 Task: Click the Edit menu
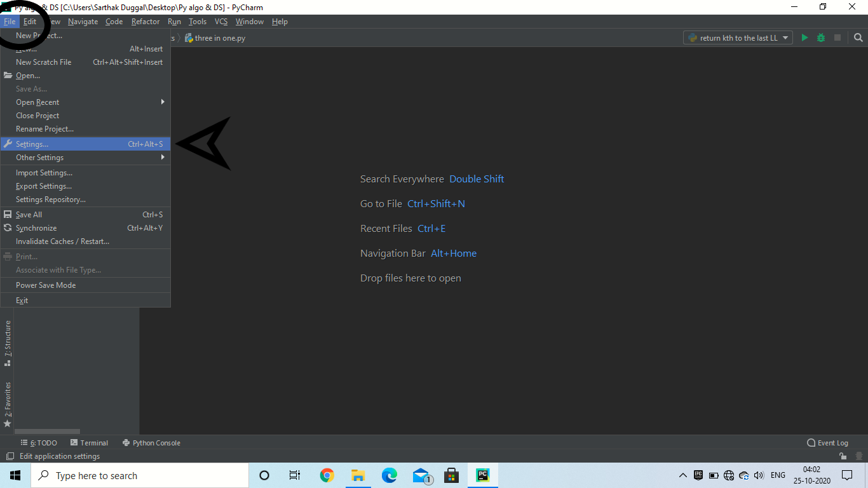click(30, 22)
